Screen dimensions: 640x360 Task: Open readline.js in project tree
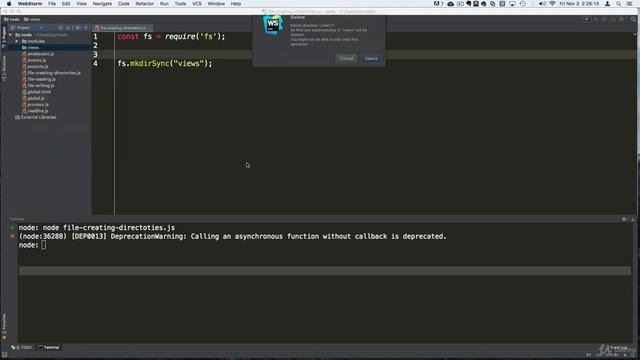click(x=35, y=111)
